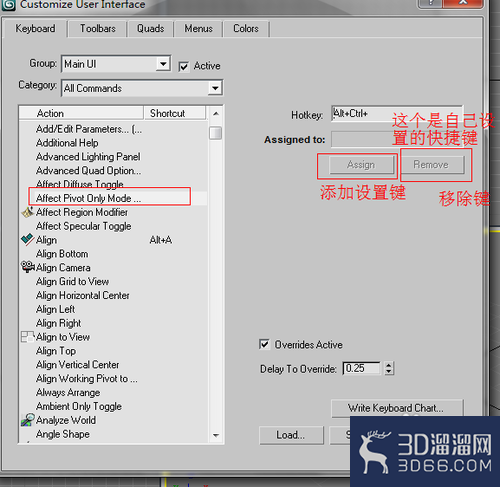
Task: Decrease Delay To Override with down spinner
Action: point(389,372)
